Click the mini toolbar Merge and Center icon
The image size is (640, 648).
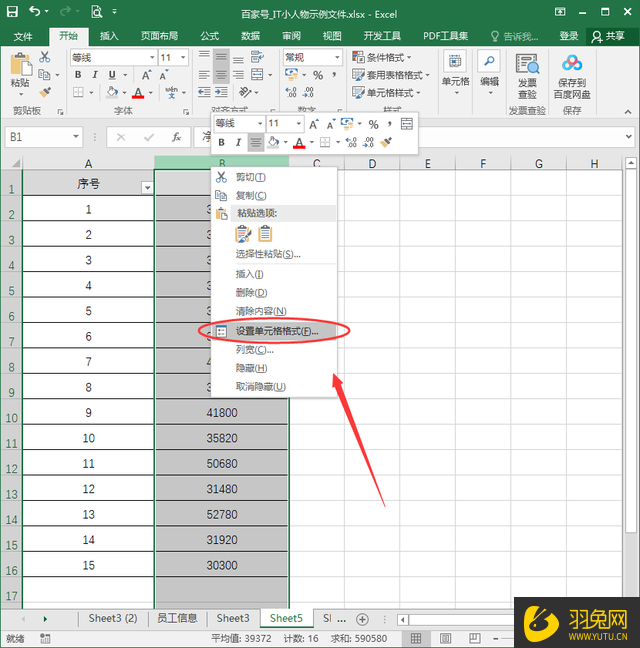pos(407,124)
